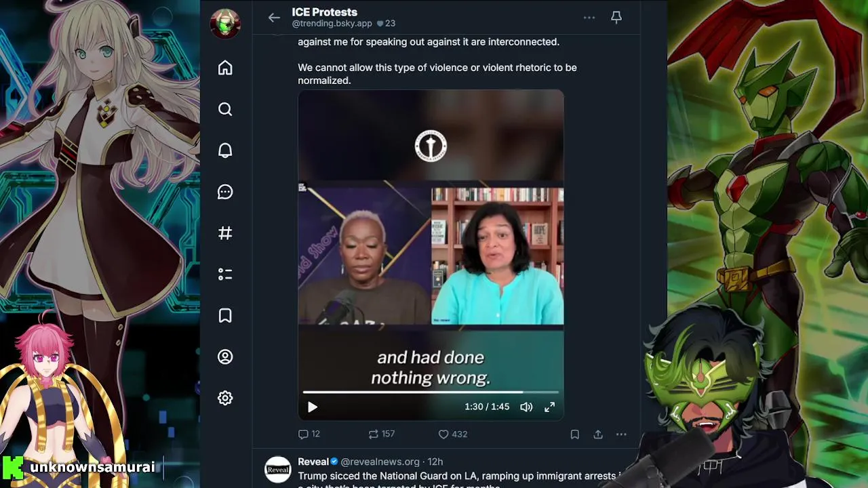Image resolution: width=868 pixels, height=488 pixels.
Task: Click the video progress bar
Action: tap(431, 392)
